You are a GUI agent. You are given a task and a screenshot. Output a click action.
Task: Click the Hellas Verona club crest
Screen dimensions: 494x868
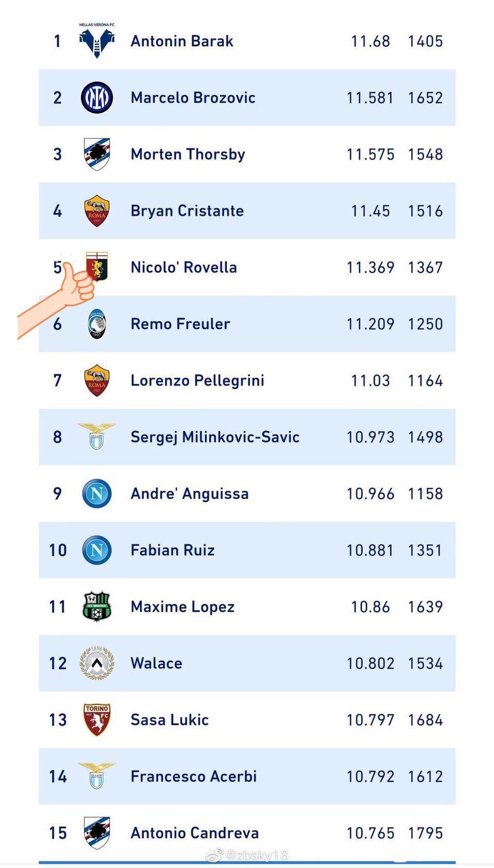point(97,41)
